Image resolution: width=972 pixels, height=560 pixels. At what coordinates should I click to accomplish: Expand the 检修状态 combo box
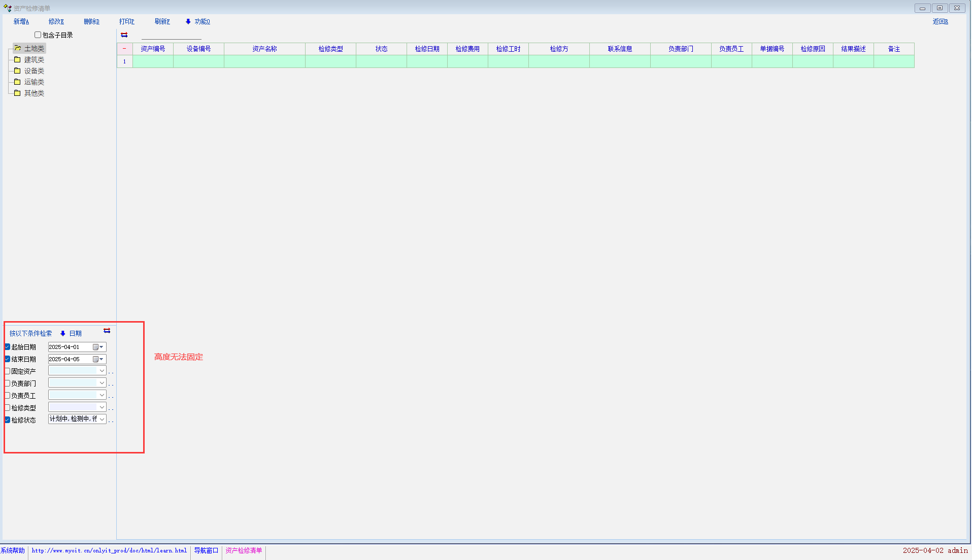tap(102, 419)
